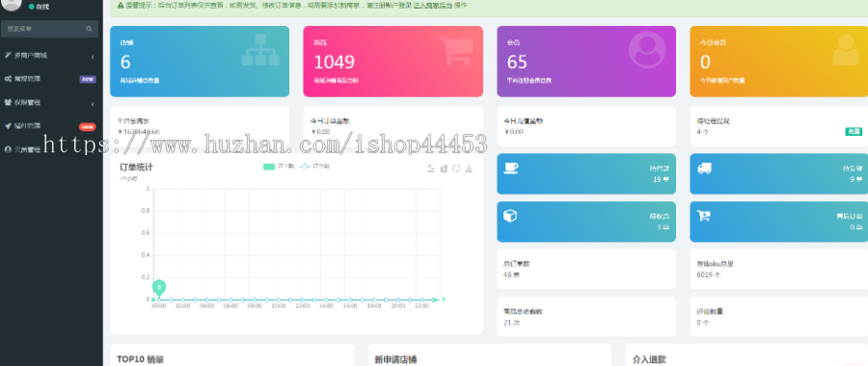Click the green pin marker at 00:00

point(159,288)
